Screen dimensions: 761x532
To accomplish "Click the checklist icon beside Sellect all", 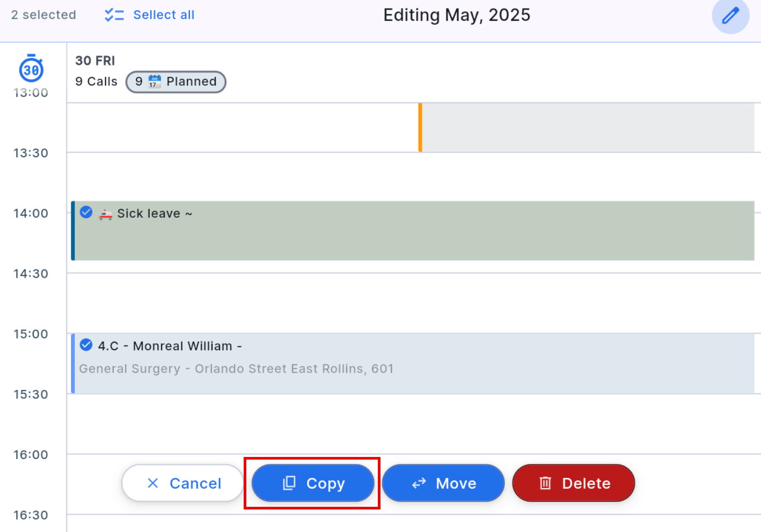I will (114, 15).
